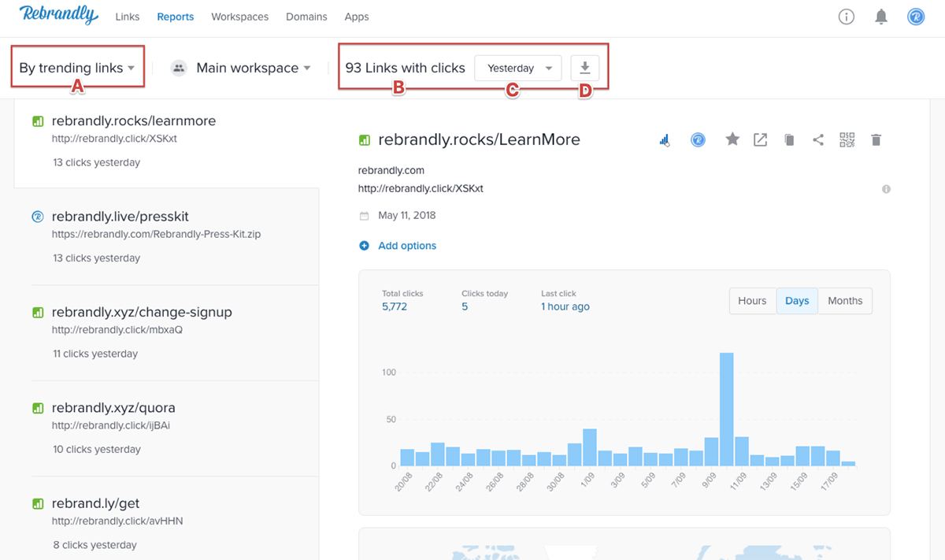
Task: Click the plus icon next to Add options
Action: point(364,246)
